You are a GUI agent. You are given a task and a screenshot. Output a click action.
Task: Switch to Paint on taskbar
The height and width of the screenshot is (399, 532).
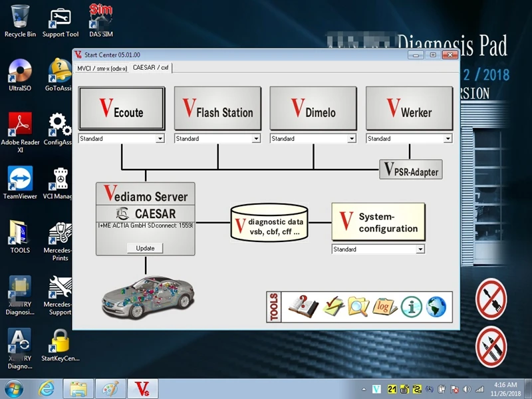tap(110, 389)
